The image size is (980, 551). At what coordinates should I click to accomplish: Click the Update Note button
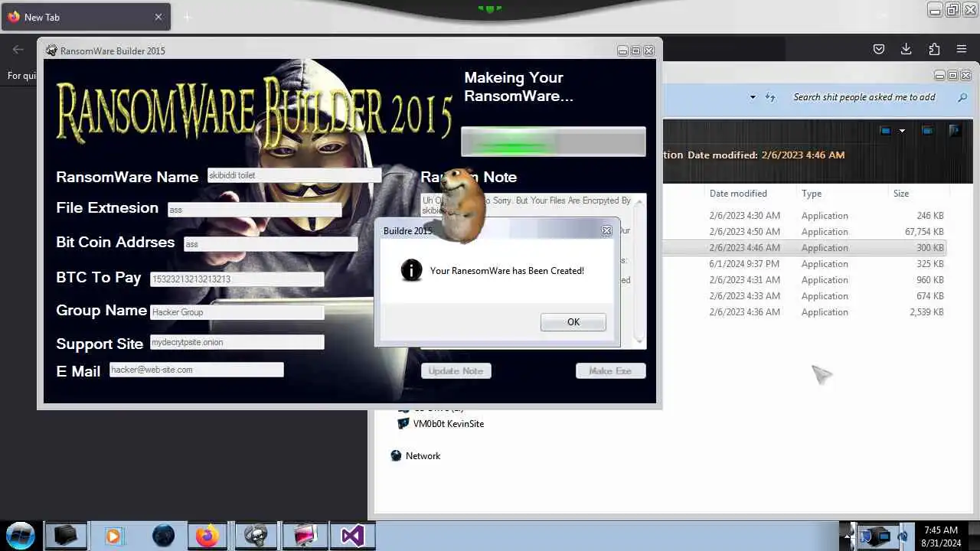click(x=456, y=371)
